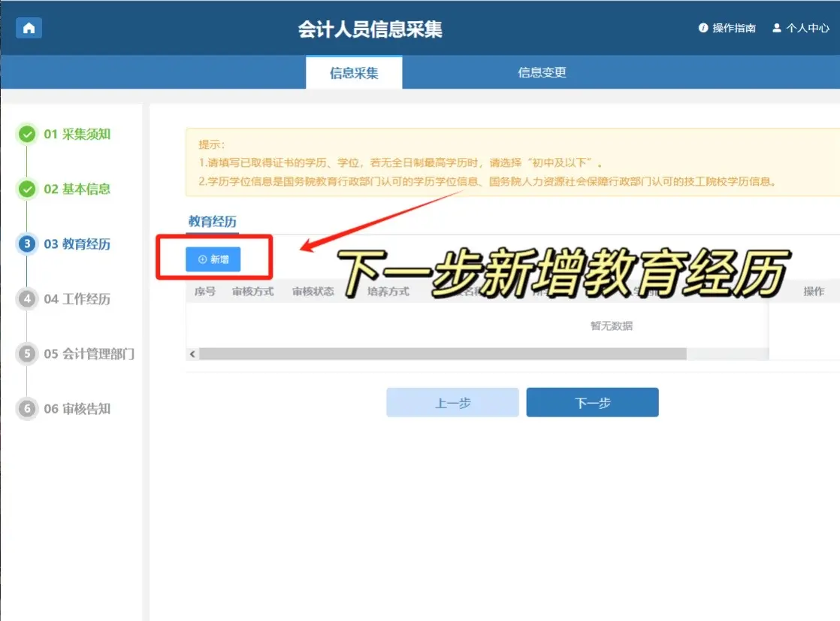Screen dimensions: 840x621
Task: Open 06 审核告知 step
Action: 77,409
